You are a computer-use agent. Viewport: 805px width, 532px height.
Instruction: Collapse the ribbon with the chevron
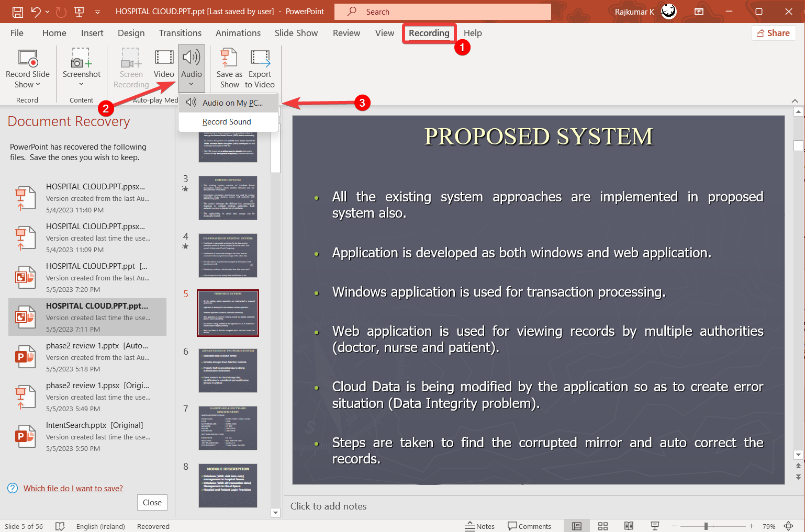[795, 100]
